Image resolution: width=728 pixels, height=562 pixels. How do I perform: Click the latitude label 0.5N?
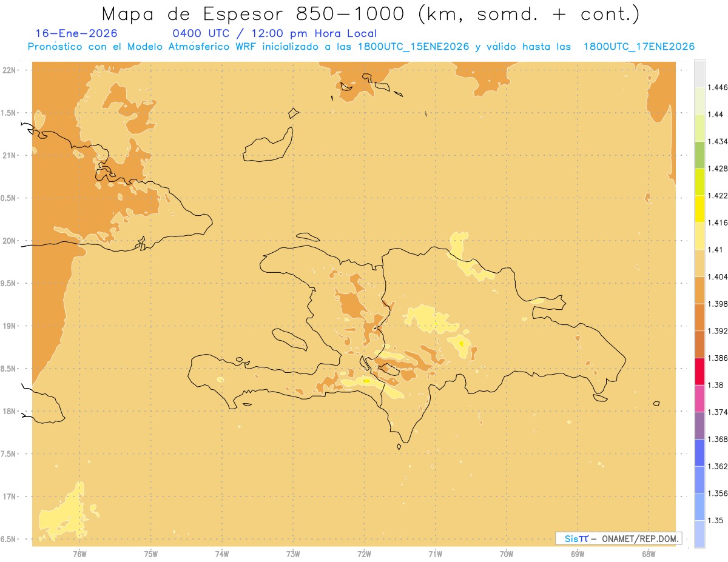(x=9, y=198)
